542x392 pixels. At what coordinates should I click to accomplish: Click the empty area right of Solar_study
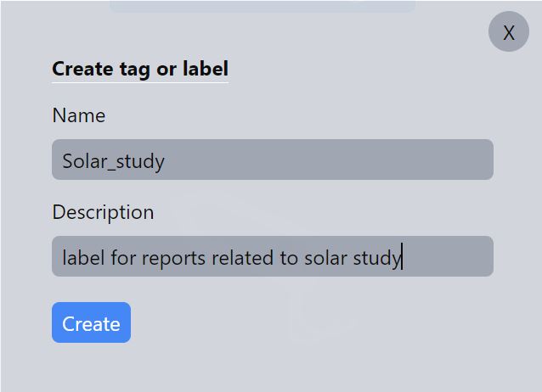click(x=340, y=160)
